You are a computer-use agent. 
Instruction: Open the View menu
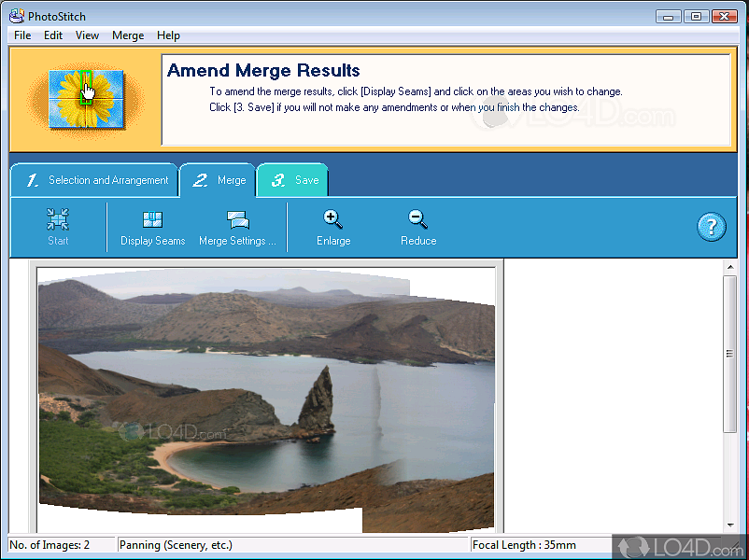pyautogui.click(x=87, y=35)
